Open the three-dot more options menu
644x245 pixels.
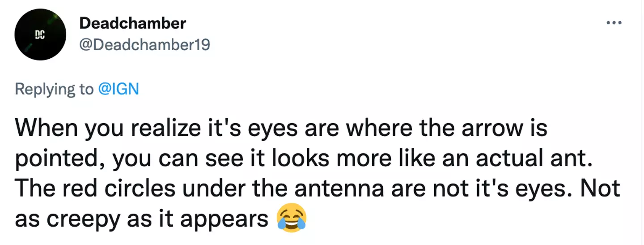(614, 23)
